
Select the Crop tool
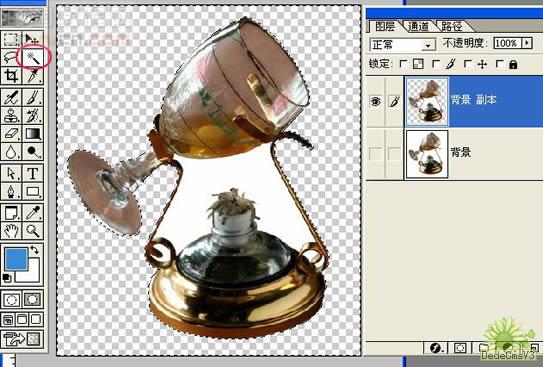tap(11, 75)
